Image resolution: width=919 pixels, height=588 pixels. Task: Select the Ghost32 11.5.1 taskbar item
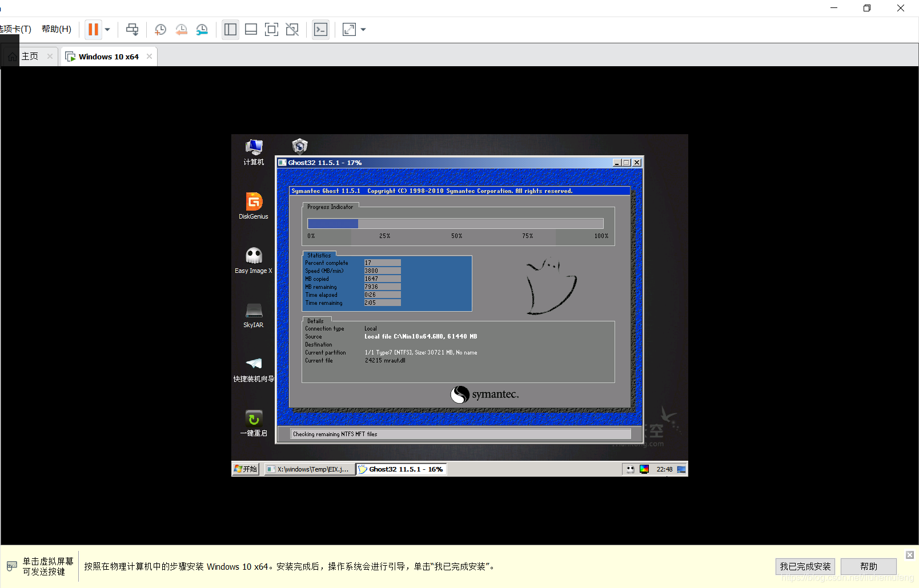[401, 469]
